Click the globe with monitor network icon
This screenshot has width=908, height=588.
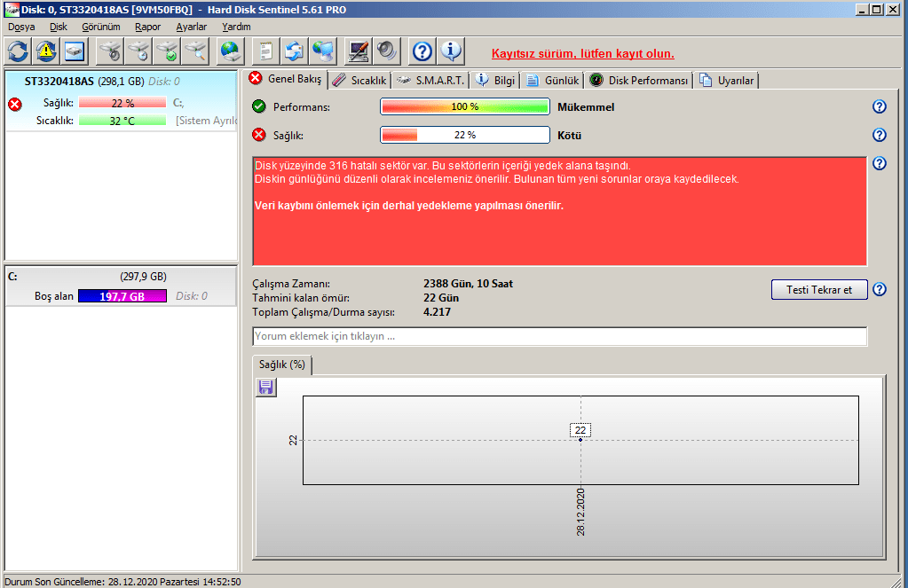tap(323, 51)
